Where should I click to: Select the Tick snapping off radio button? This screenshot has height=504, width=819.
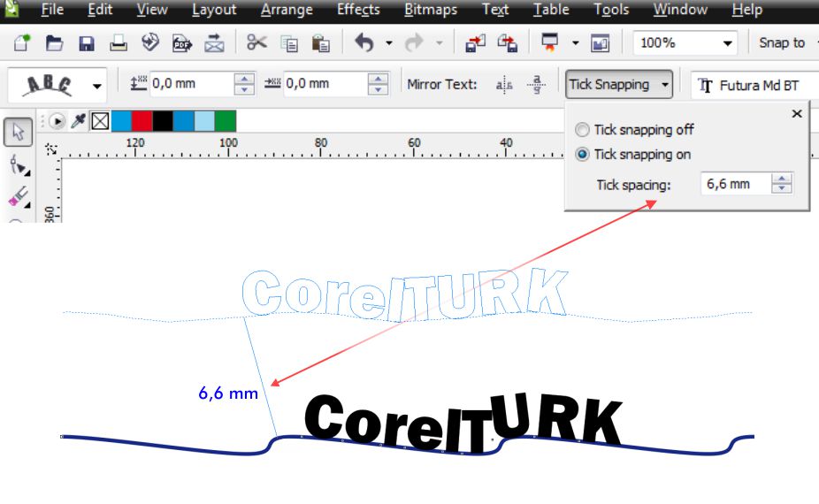point(582,129)
